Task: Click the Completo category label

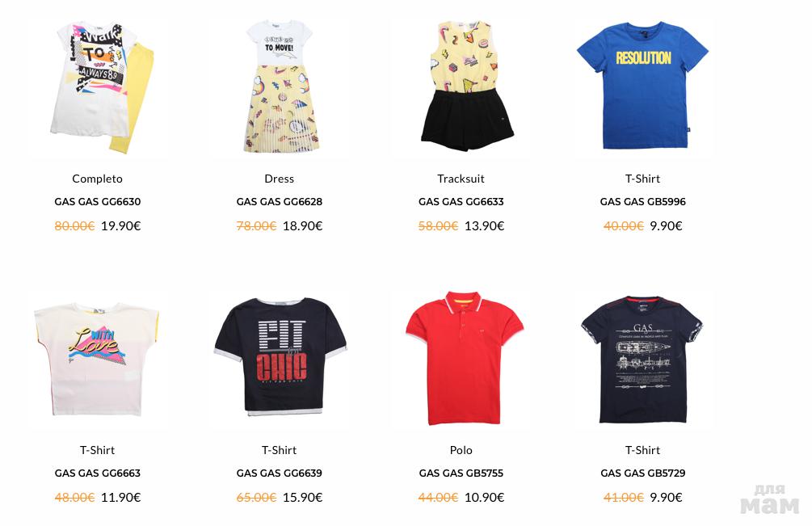Action: [x=97, y=179]
